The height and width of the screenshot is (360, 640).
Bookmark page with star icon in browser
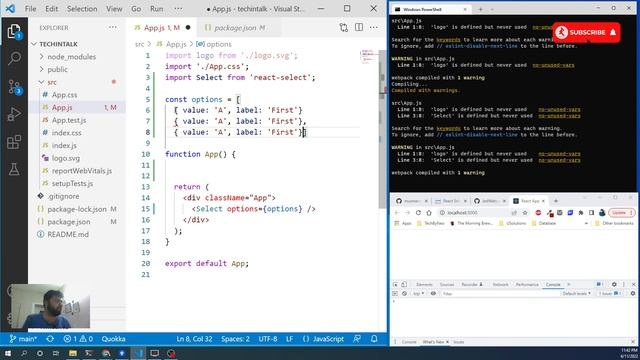pyautogui.click(x=525, y=213)
